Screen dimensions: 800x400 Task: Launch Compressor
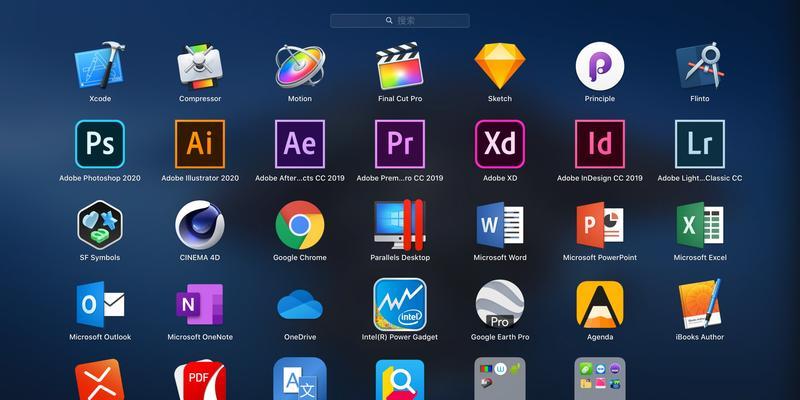click(x=200, y=66)
